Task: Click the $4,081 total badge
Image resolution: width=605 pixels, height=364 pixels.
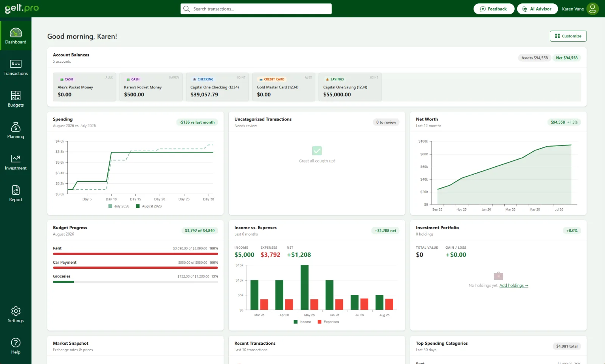Action: click(567, 346)
